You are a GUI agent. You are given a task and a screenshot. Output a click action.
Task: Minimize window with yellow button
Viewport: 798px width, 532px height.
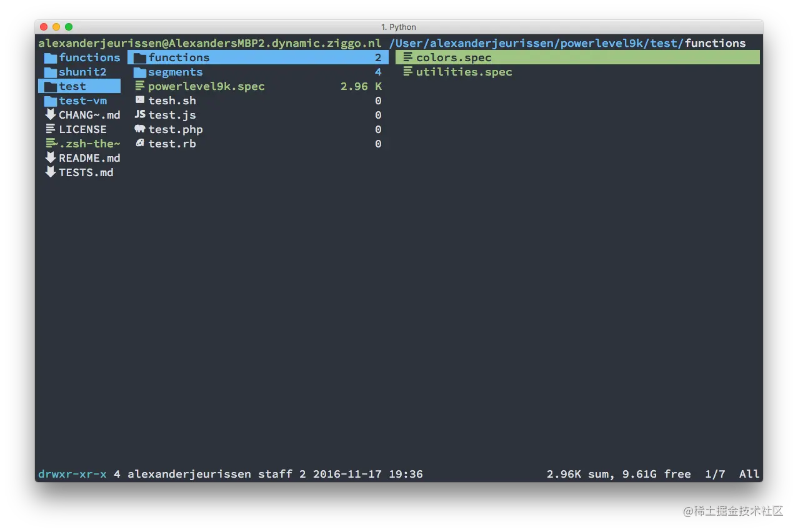(x=56, y=27)
